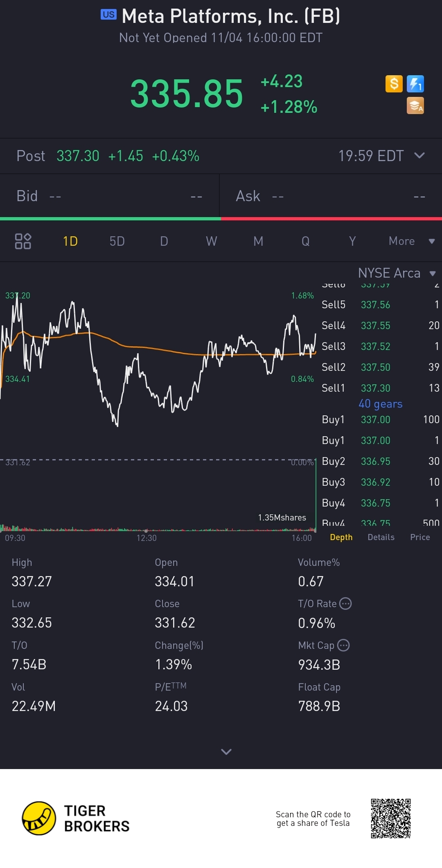Tap the Low value 332.65
Viewport: 442px width, 868px height.
(x=32, y=623)
